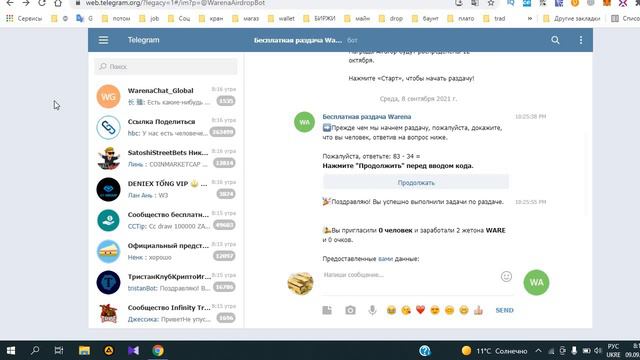Image resolution: width=640 pixels, height=360 pixels.
Task: Expand the bookmarks overflow chevron
Action: click(529, 18)
